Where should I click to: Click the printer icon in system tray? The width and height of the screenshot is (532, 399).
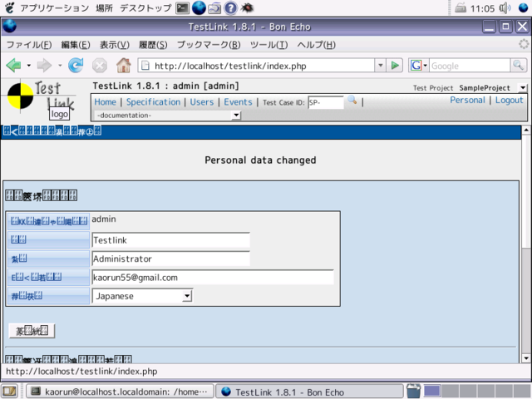[460, 7]
